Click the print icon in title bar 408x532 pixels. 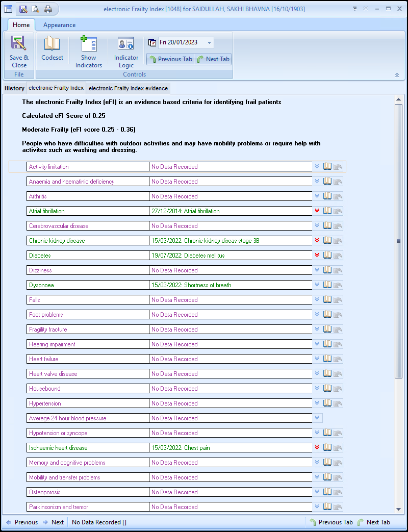point(48,9)
